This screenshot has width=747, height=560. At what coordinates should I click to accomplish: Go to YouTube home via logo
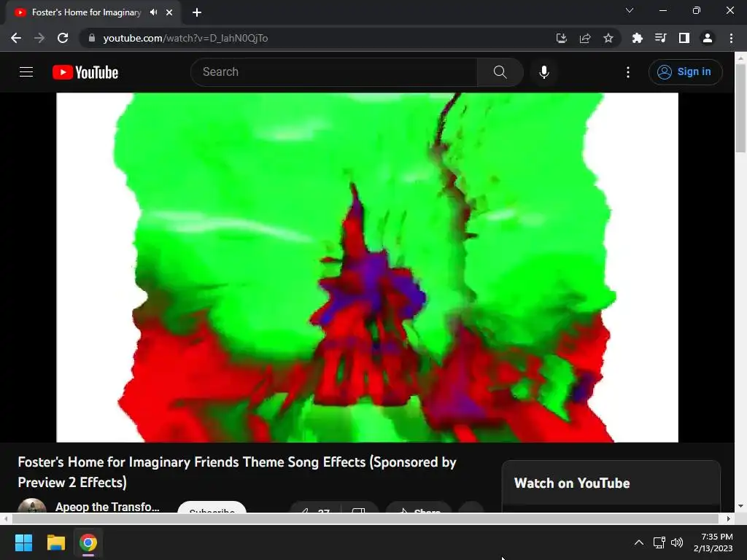click(x=85, y=72)
